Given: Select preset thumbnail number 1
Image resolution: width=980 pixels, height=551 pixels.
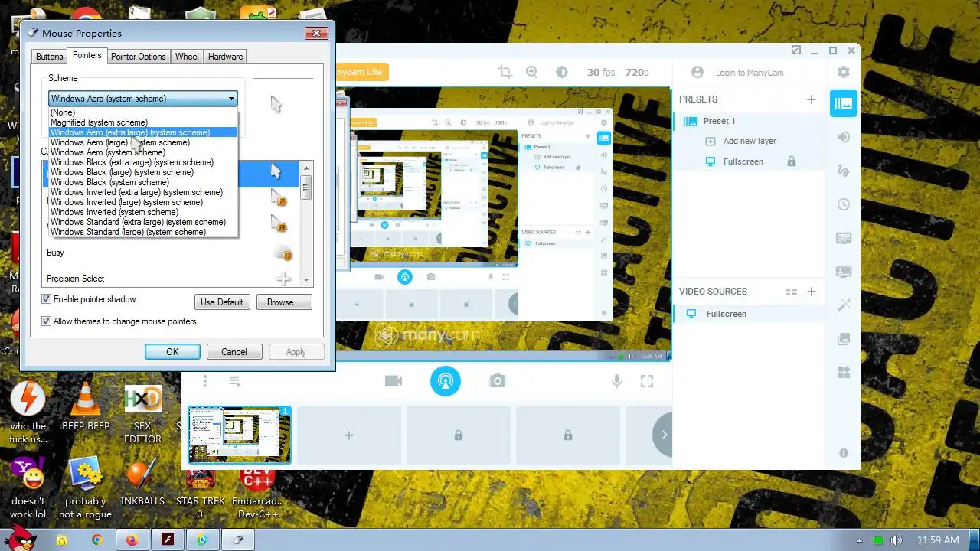Looking at the screenshot, I should 240,435.
